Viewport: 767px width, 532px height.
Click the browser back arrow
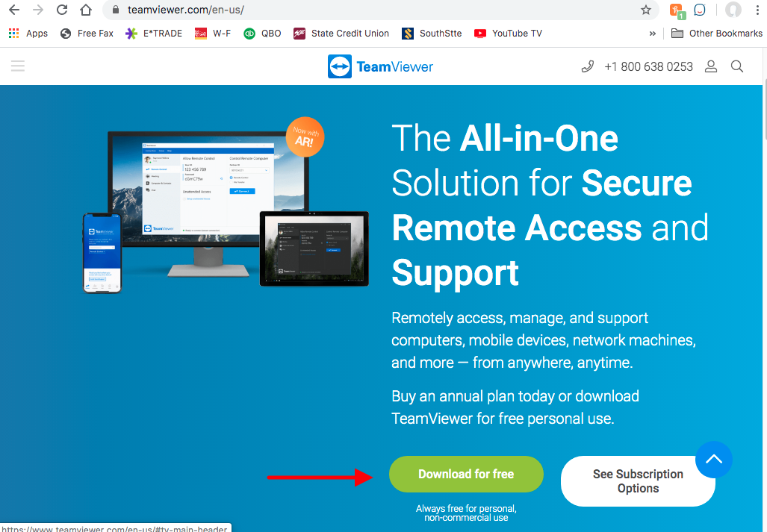click(x=14, y=10)
